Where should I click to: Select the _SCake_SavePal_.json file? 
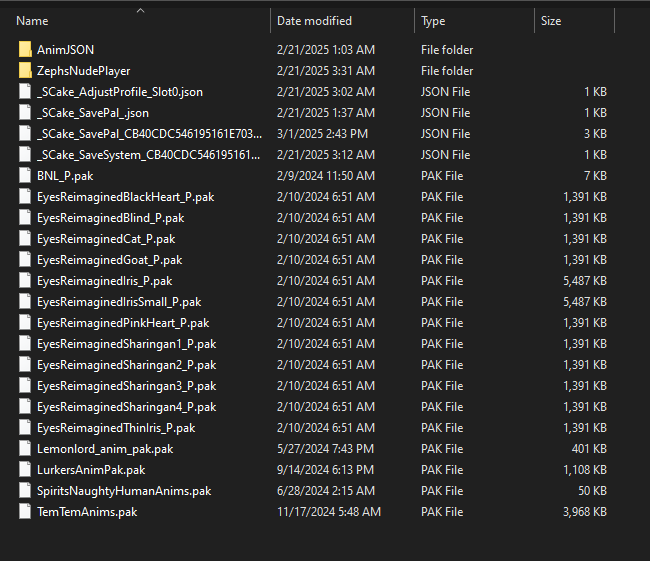coord(93,113)
